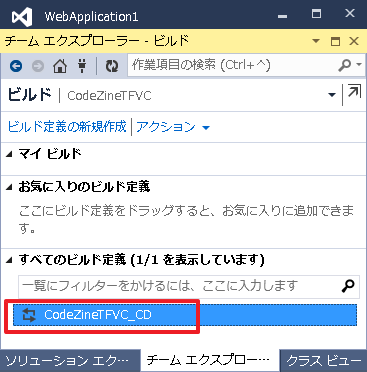Image resolution: width=367 pixels, height=372 pixels.
Task: Click the Connect plug icon
Action: coord(82,66)
